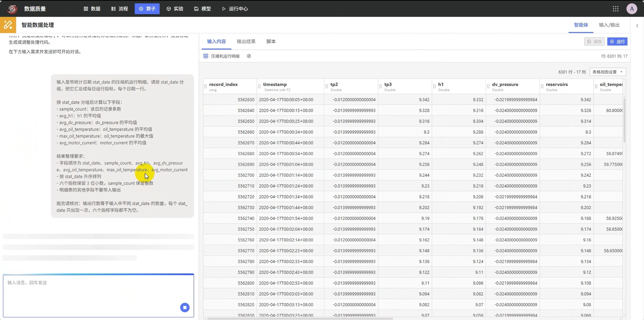Click the table horizontal scrollbar

click(300, 318)
